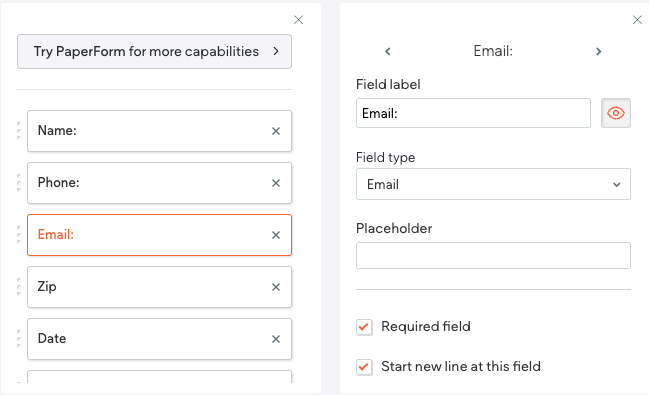Remove the Name: field with its X icon
Image resolution: width=649 pixels, height=395 pixels.
click(276, 131)
